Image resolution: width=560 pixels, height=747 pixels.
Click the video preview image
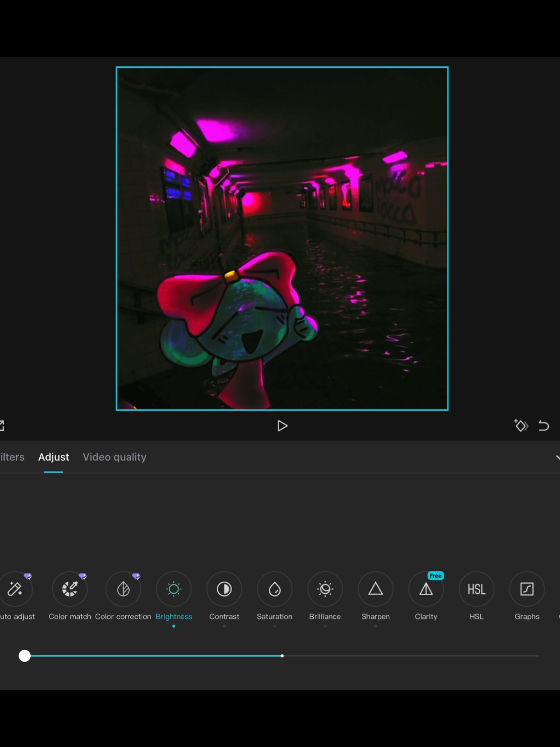pos(282,238)
